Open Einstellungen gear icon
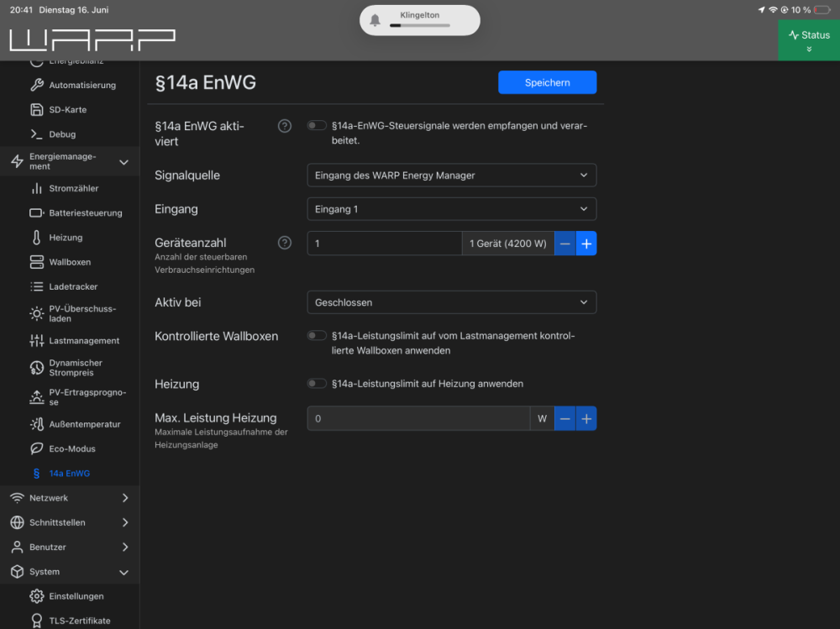 coord(36,595)
